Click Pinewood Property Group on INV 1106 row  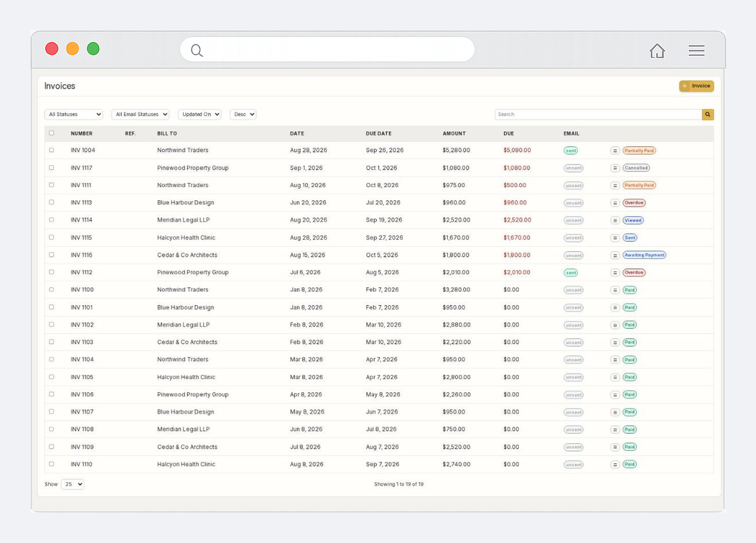tap(193, 394)
